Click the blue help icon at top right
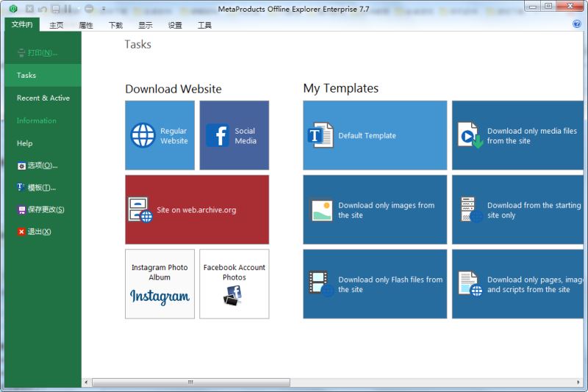588x392 pixels. 577,24
